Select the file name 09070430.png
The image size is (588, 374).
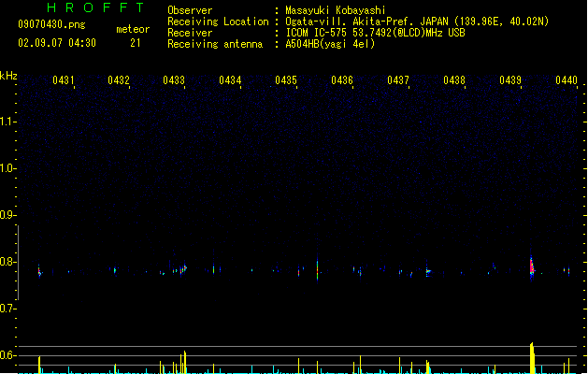(x=51, y=24)
